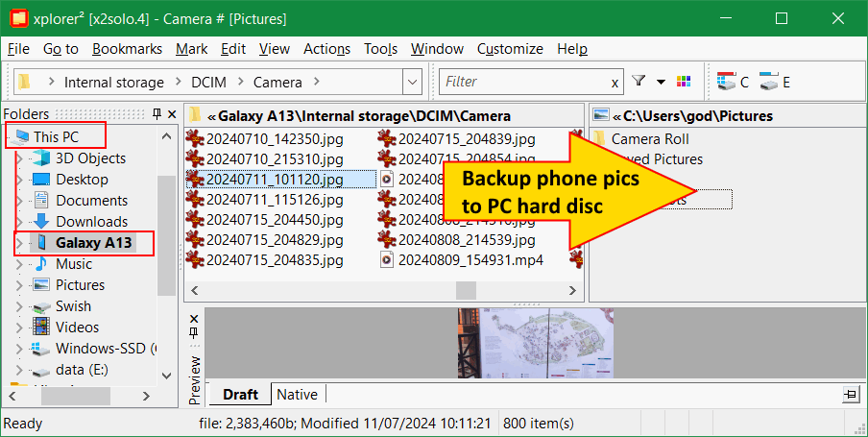The image size is (868, 437).
Task: Click the Downloads arrow icon
Action: coord(41,222)
